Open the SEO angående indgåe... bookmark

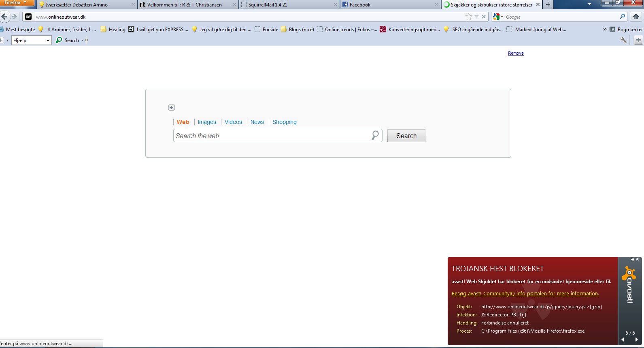(473, 29)
